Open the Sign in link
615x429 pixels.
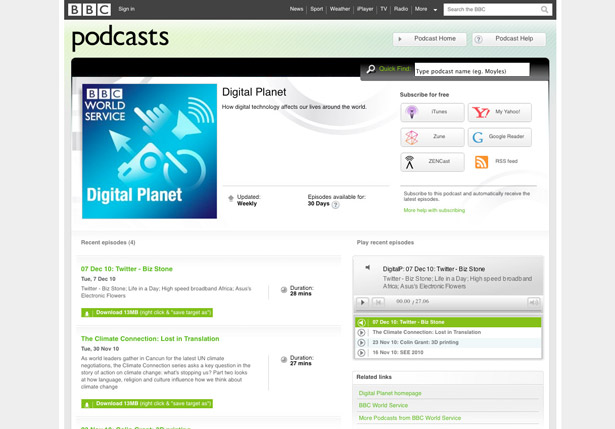(126, 9)
